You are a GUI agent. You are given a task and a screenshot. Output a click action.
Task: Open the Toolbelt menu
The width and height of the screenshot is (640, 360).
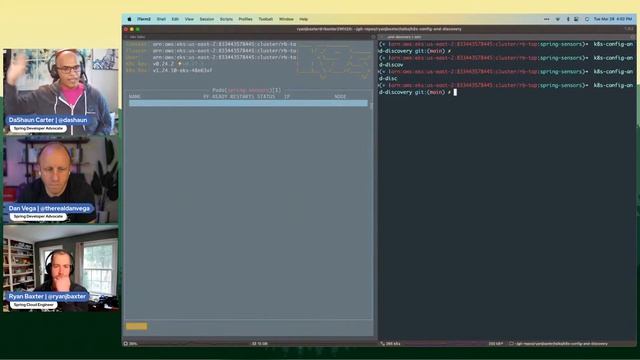pos(265,19)
